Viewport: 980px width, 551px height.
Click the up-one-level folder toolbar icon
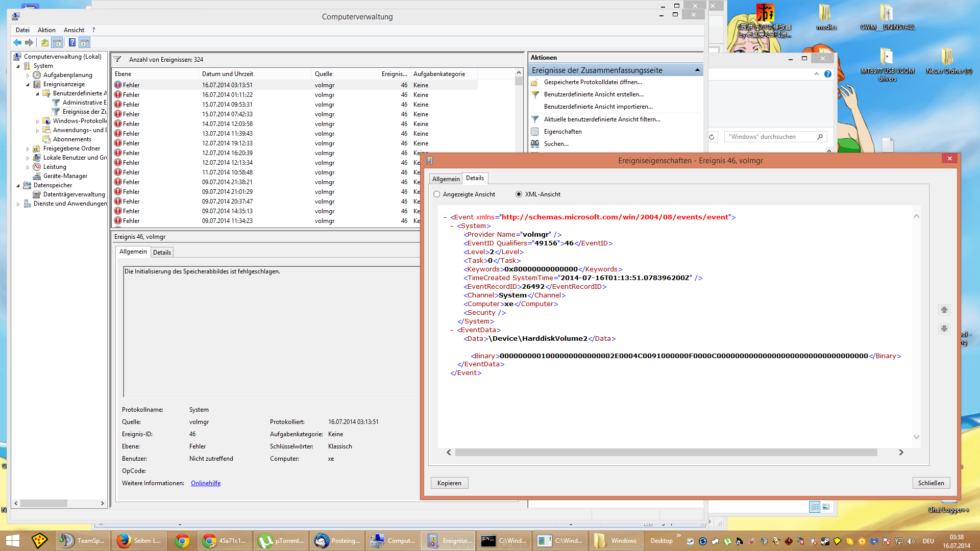pyautogui.click(x=45, y=43)
